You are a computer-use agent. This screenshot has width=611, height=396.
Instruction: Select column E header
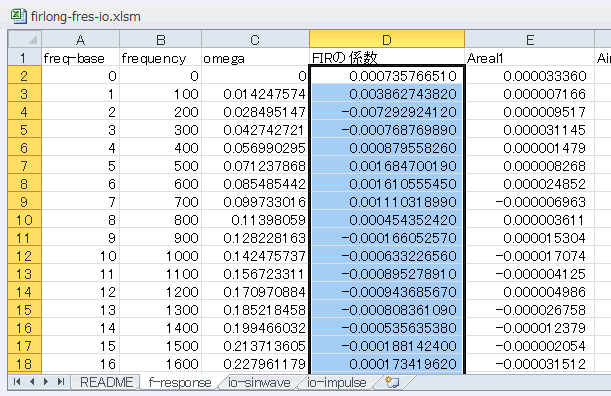click(x=530, y=39)
